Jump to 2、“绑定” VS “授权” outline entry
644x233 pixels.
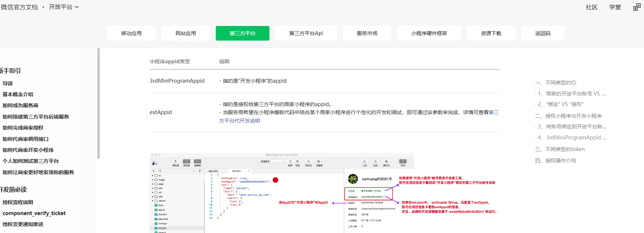pos(560,104)
